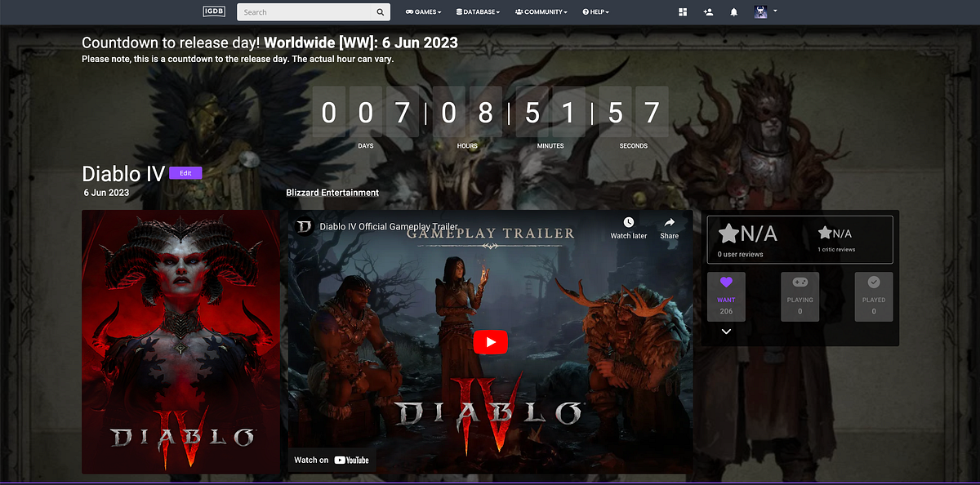Image resolution: width=980 pixels, height=485 pixels.
Task: Open the Database menu
Action: coord(477,11)
